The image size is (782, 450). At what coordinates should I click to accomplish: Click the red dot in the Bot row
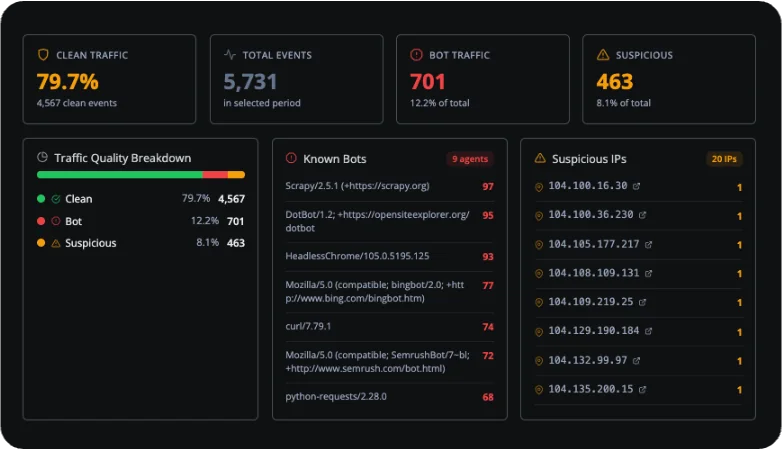coord(41,221)
